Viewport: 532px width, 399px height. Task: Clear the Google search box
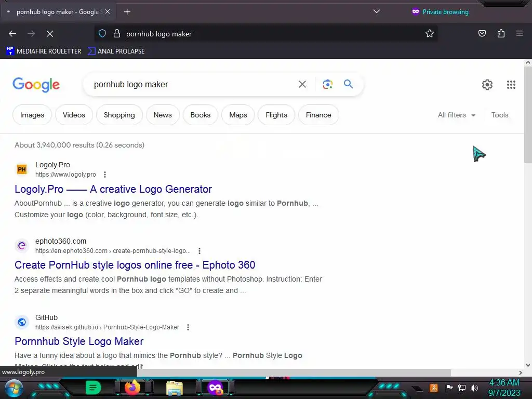click(302, 84)
